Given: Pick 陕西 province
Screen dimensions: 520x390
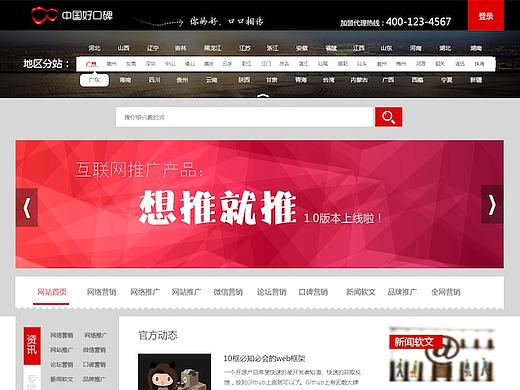Looking at the screenshot, I should coord(244,80).
